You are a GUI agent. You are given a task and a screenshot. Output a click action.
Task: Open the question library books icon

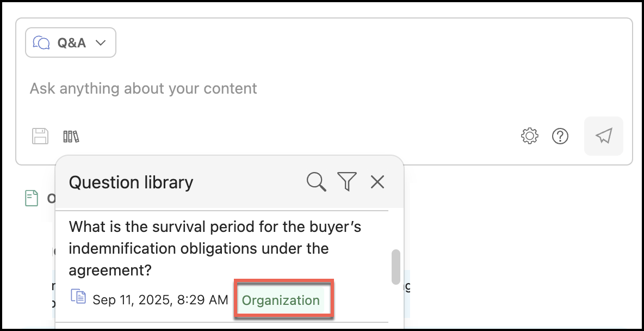(x=71, y=136)
